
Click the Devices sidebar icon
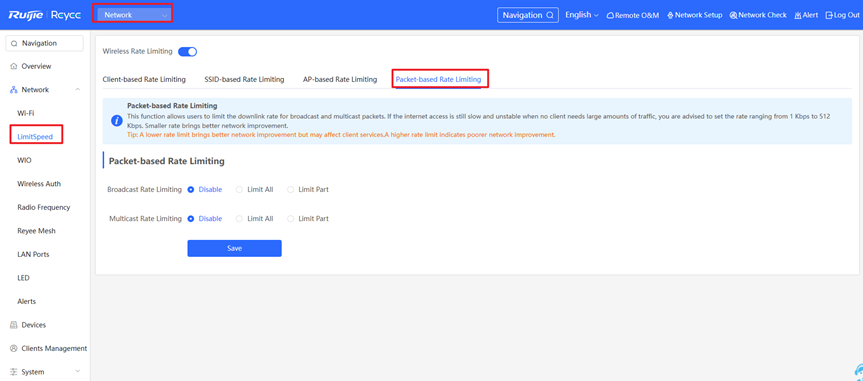click(14, 325)
